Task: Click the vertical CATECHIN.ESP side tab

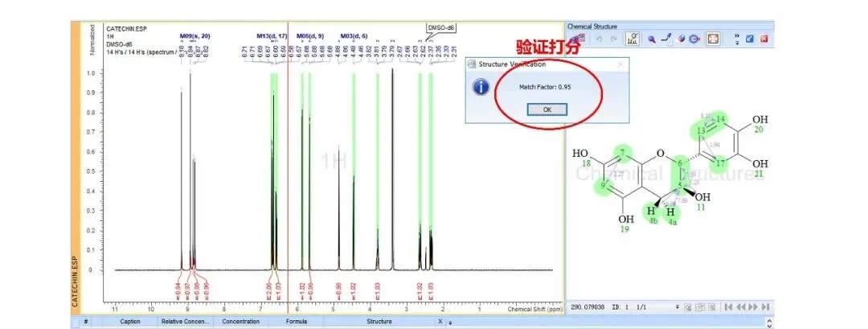Action: point(76,282)
